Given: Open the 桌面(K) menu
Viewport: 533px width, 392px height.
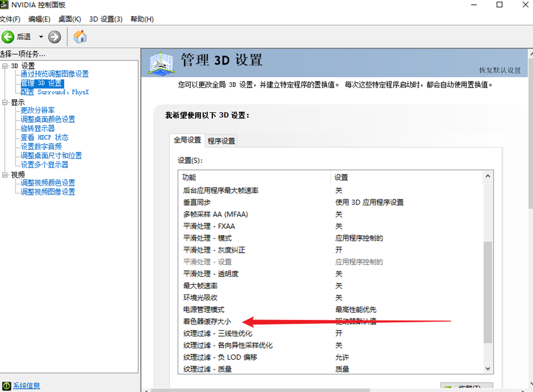Looking at the screenshot, I should tap(70, 19).
